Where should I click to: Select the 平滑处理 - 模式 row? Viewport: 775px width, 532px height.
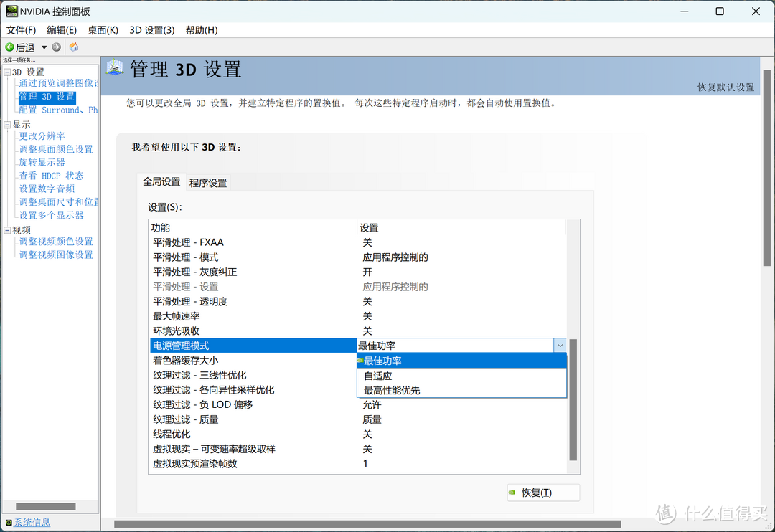click(357, 257)
